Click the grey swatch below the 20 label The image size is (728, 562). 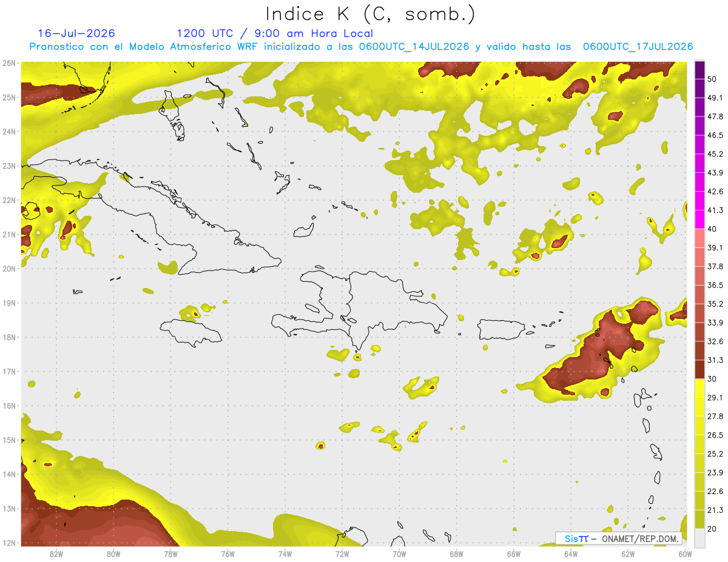pyautogui.click(x=699, y=537)
